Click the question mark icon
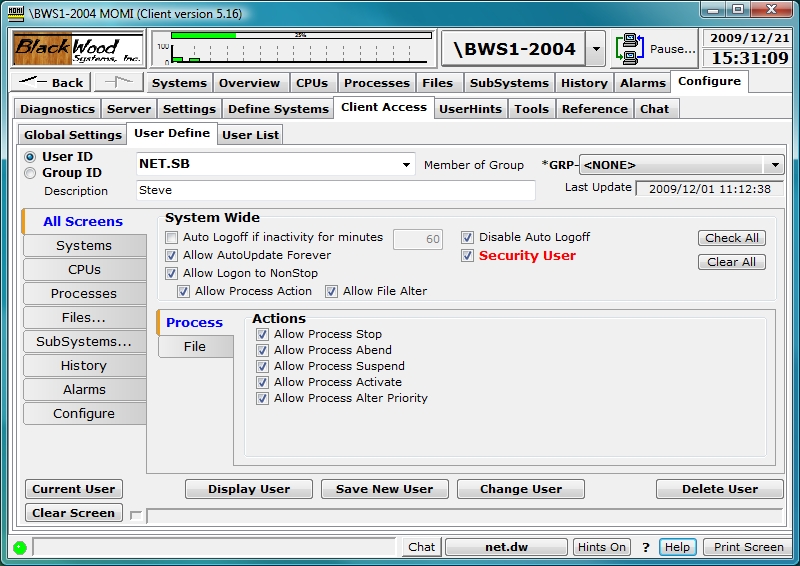Viewport: 800px width, 566px height. (x=646, y=547)
